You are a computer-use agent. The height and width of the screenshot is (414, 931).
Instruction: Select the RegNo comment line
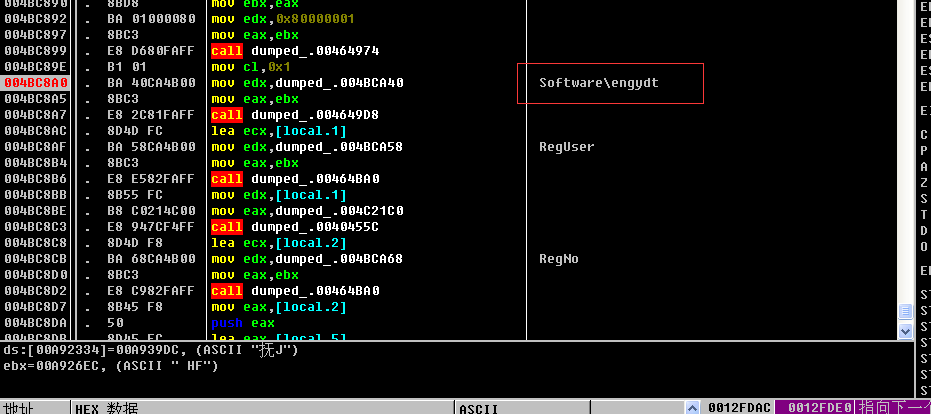[x=559, y=259]
